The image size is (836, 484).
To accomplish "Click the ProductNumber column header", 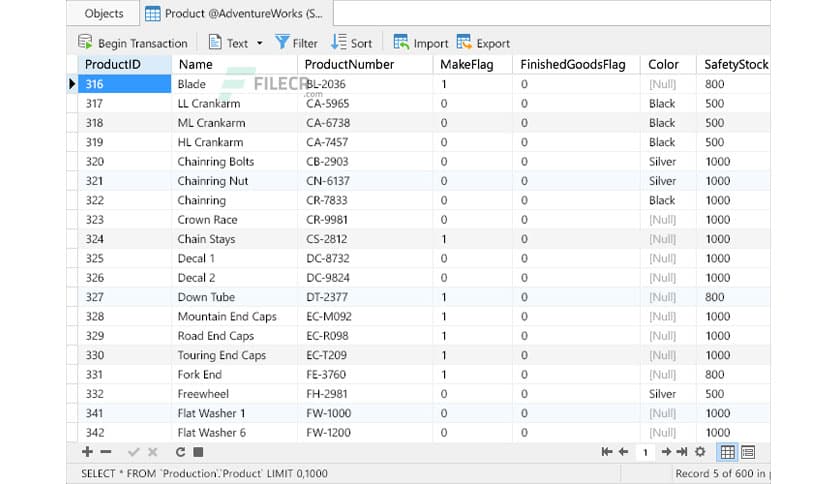I will tap(365, 64).
